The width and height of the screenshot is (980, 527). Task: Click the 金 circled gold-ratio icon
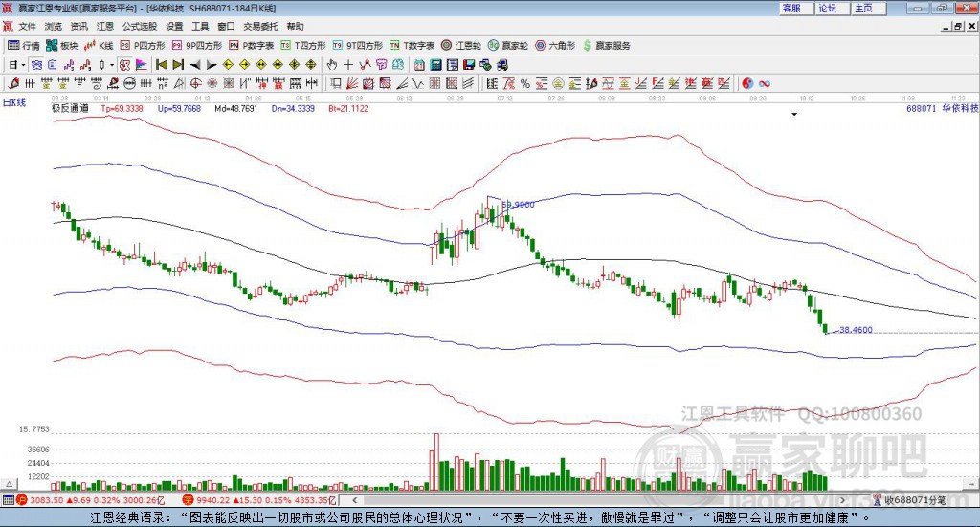558,83
